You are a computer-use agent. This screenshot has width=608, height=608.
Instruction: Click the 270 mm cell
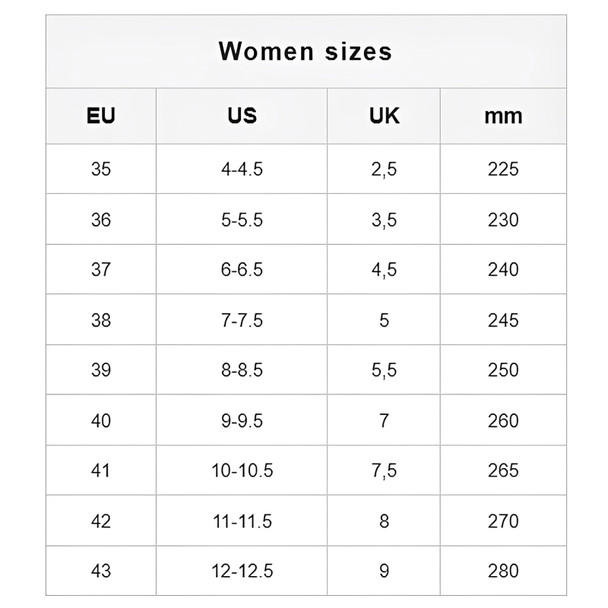click(503, 521)
